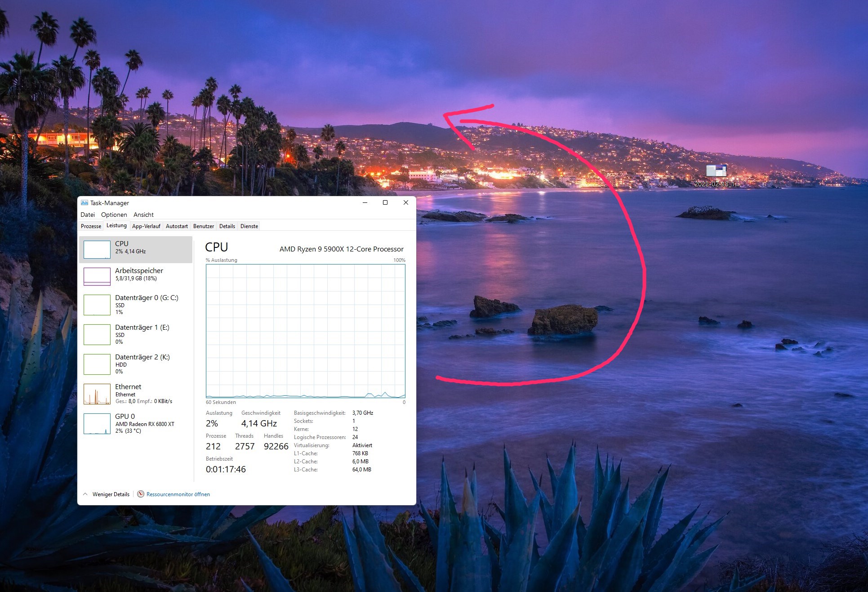Select the Arbeitsspeicher graph thumbnail

[97, 276]
